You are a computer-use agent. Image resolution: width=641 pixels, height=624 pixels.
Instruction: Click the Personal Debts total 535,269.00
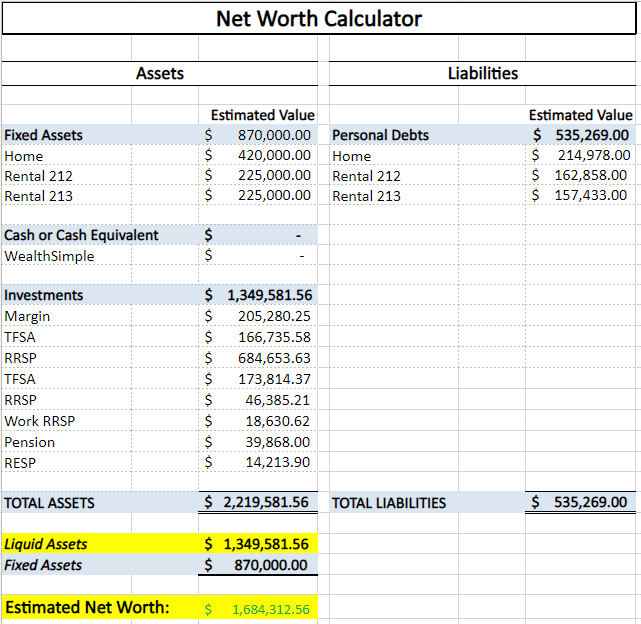point(581,135)
